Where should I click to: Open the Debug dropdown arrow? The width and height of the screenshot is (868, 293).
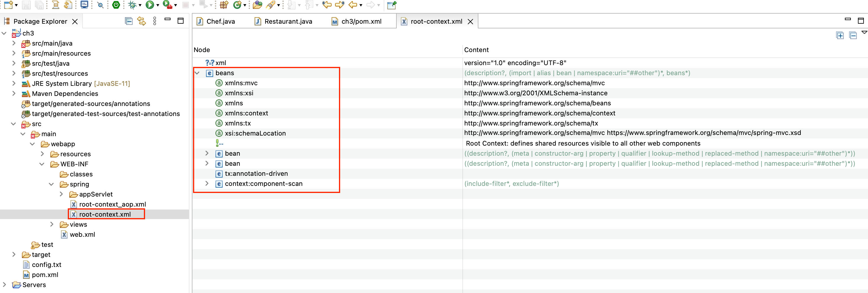click(140, 5)
